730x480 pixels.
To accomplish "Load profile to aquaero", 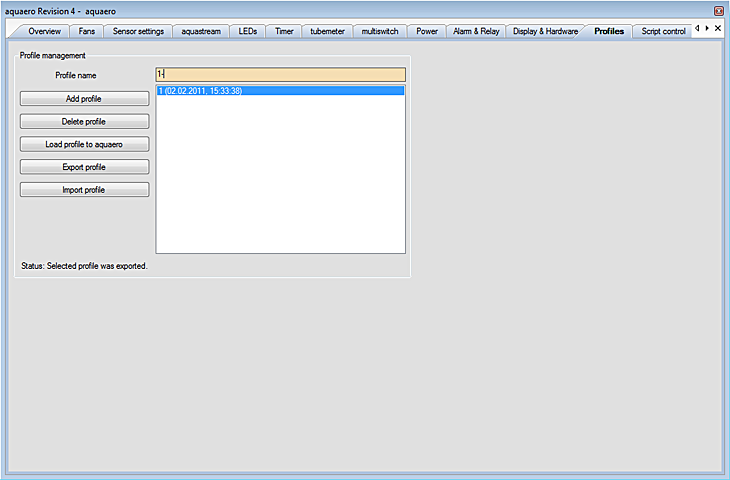I will (x=84, y=144).
